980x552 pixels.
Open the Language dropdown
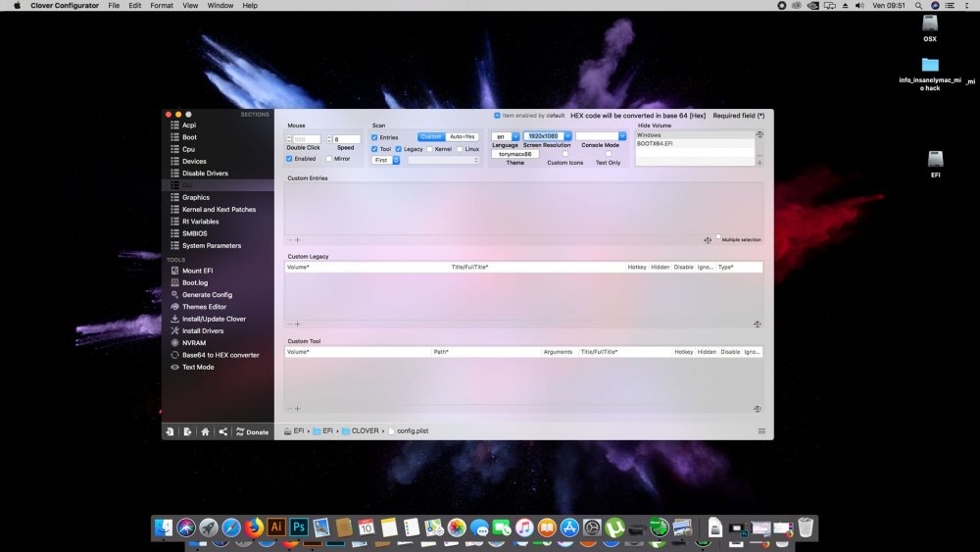point(515,136)
